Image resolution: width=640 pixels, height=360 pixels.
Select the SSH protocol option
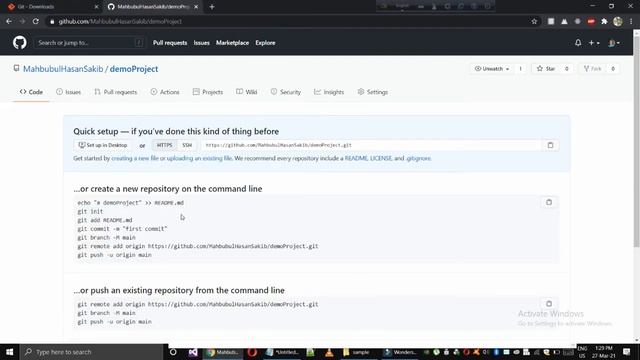(187, 145)
